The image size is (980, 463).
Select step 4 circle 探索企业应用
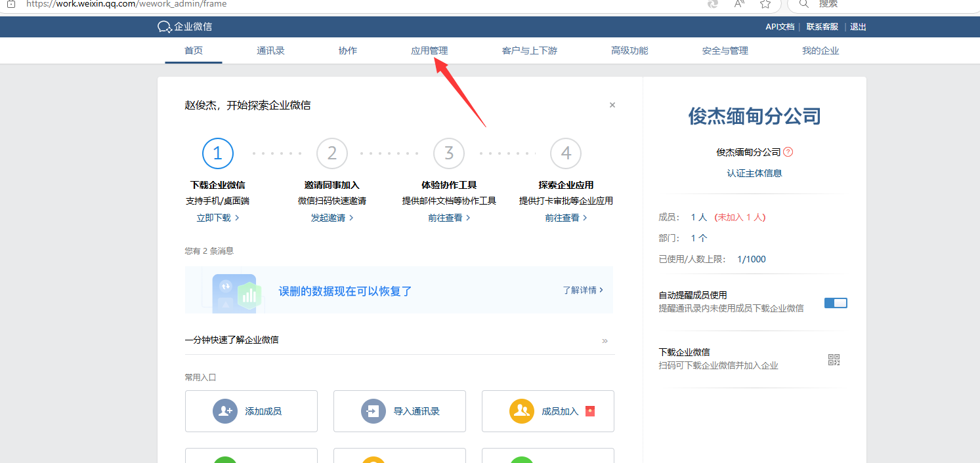pos(566,153)
